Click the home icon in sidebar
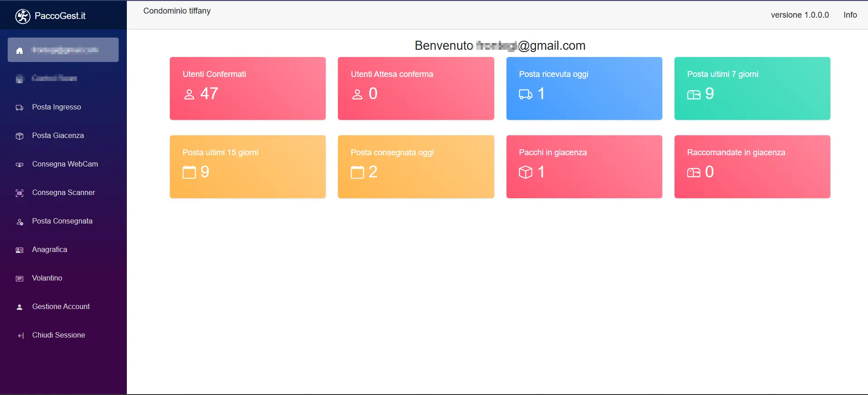 (x=19, y=51)
